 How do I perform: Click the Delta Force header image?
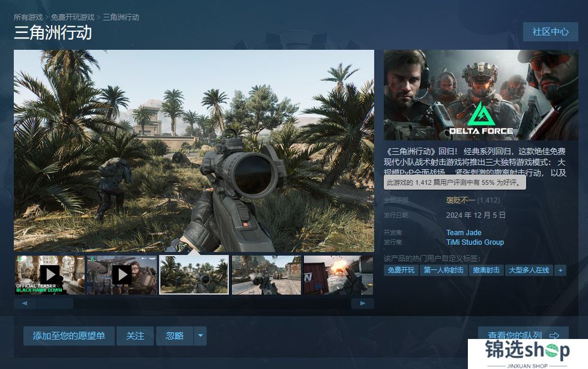pyautogui.click(x=480, y=95)
